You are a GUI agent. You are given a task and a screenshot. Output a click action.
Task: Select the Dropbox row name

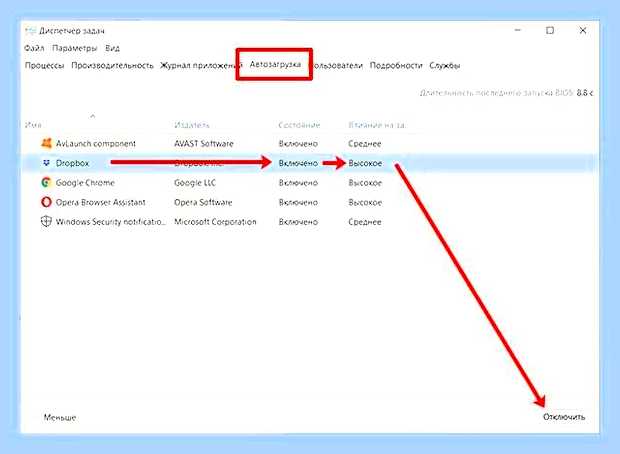click(x=72, y=163)
